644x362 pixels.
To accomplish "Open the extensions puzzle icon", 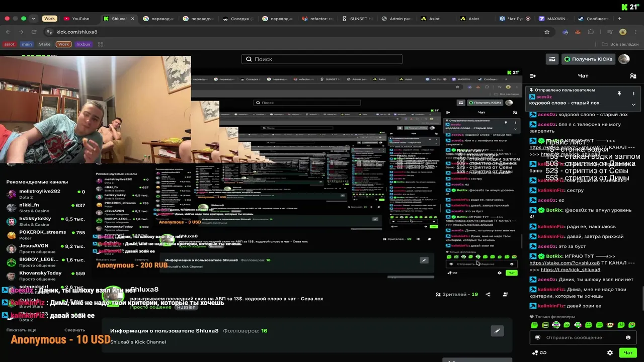I will coord(591,32).
